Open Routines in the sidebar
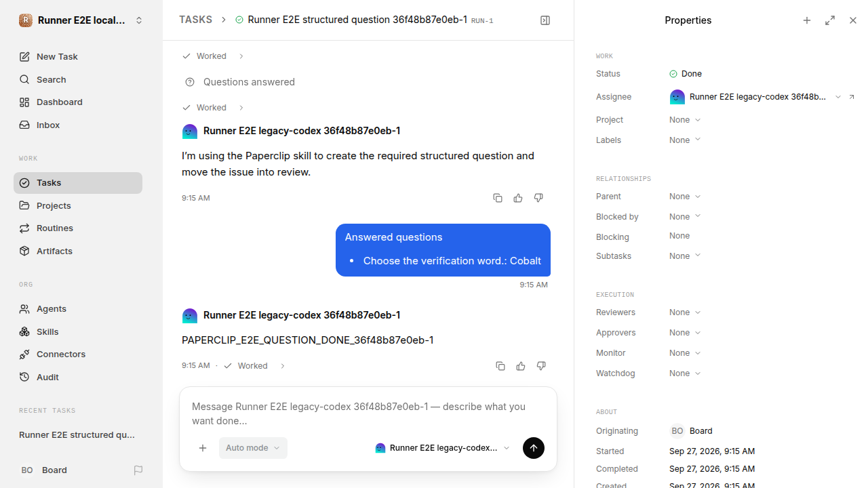This screenshot has width=868, height=488. pyautogui.click(x=78, y=228)
